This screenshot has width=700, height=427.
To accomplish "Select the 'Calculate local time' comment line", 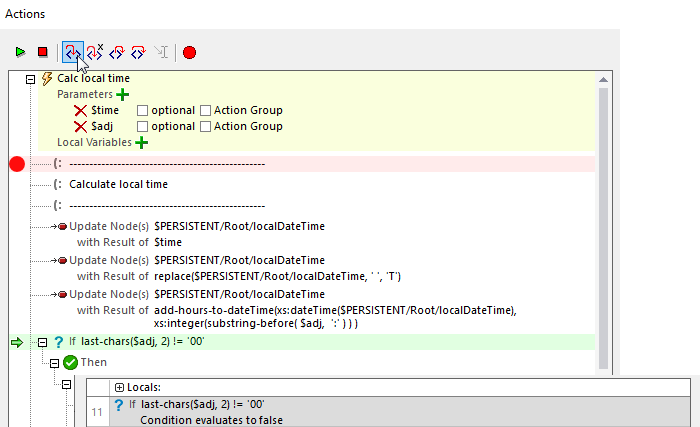I will 118,184.
